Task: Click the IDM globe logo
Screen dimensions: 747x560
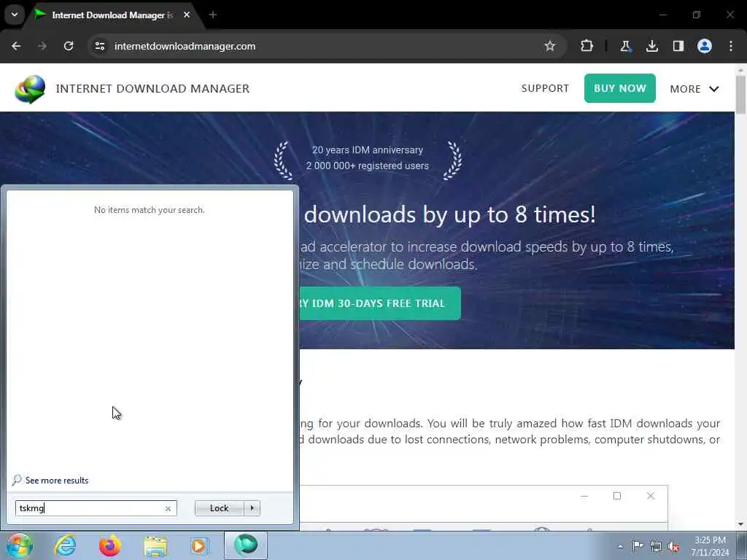Action: pyautogui.click(x=30, y=89)
